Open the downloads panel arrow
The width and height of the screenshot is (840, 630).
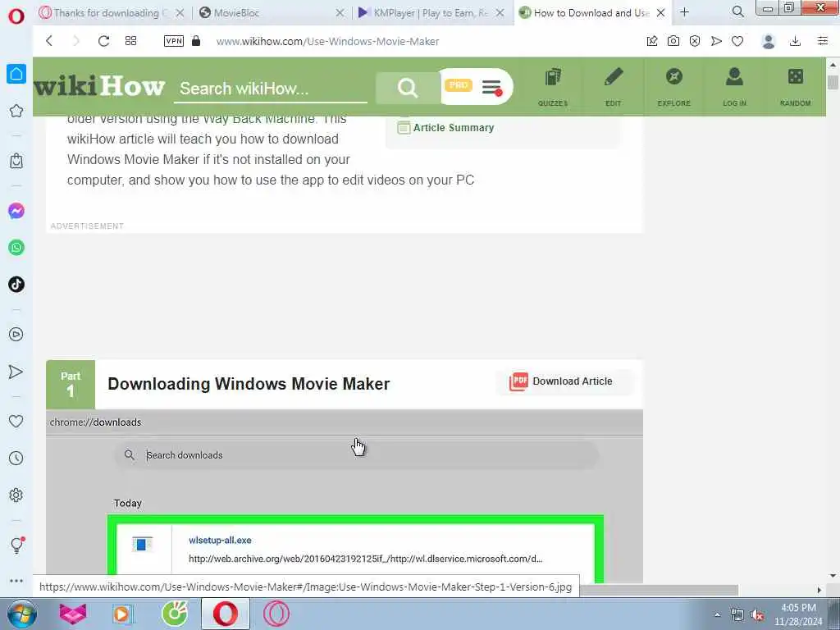coord(796,41)
